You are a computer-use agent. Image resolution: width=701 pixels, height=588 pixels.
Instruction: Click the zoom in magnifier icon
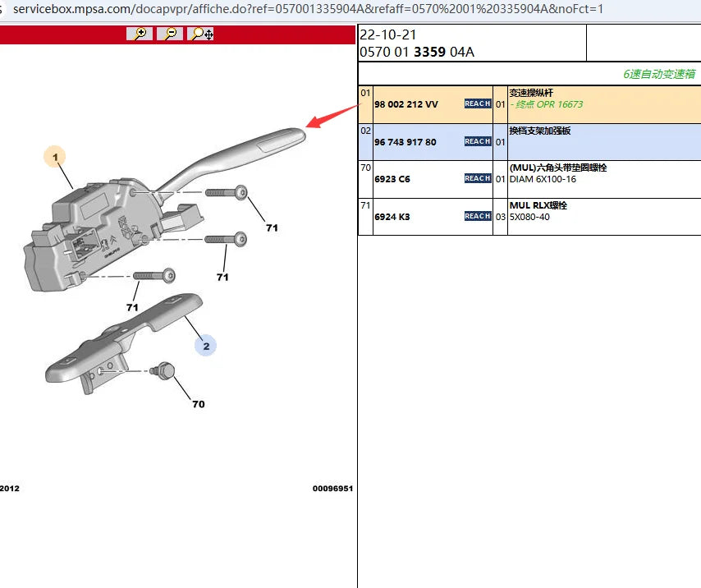pyautogui.click(x=140, y=34)
